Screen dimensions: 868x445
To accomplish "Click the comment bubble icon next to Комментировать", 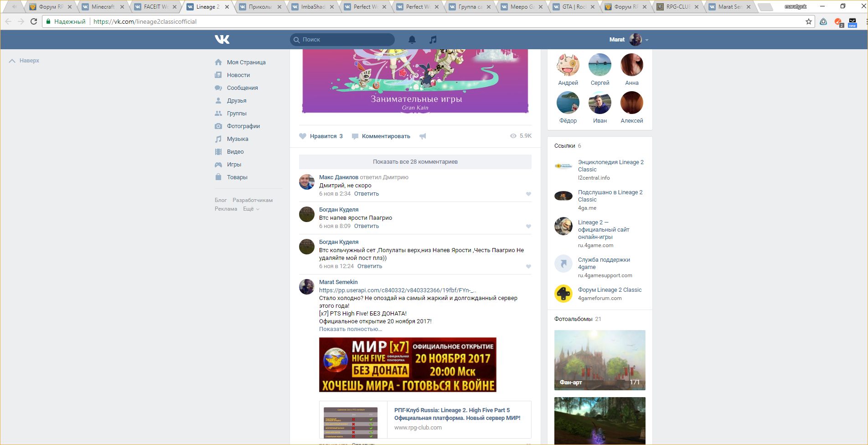I will tap(355, 136).
